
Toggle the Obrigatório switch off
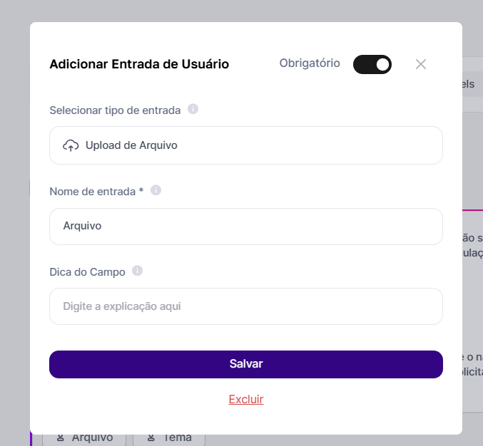(372, 64)
